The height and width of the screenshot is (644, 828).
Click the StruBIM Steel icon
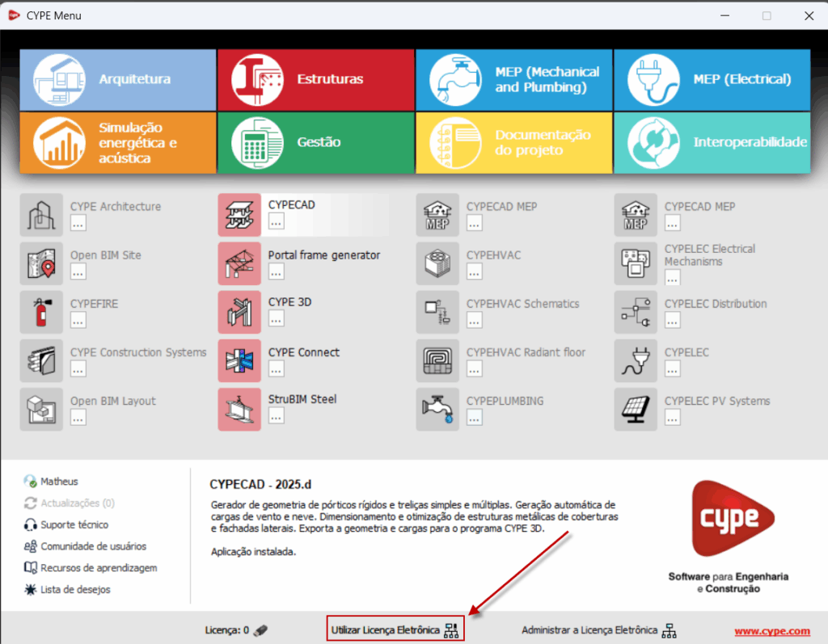pos(239,409)
